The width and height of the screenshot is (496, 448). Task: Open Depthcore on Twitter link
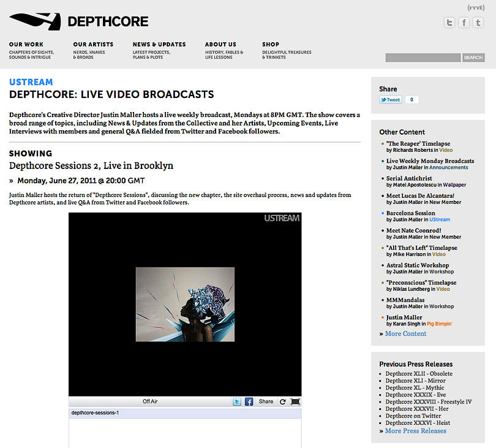pyautogui.click(x=413, y=416)
